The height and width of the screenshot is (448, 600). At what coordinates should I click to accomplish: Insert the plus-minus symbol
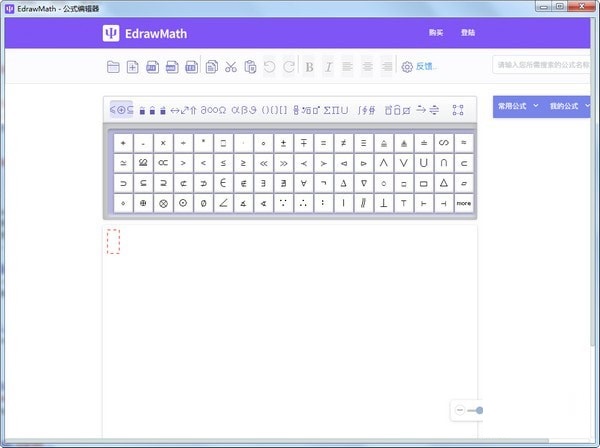pos(283,143)
